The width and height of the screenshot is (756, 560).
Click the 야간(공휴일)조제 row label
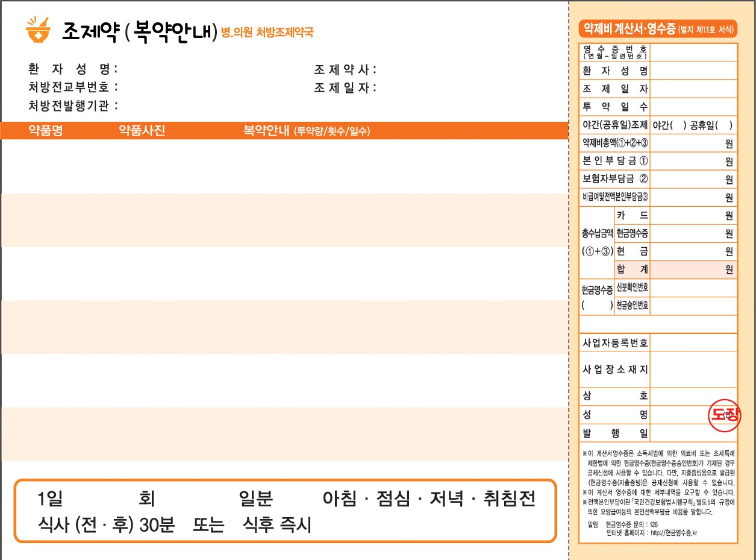pyautogui.click(x=615, y=125)
